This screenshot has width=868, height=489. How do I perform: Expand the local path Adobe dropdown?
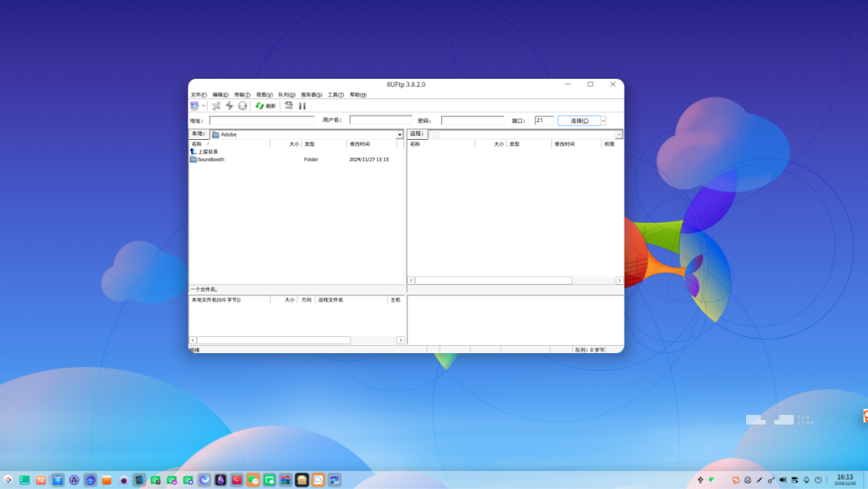[x=399, y=134]
